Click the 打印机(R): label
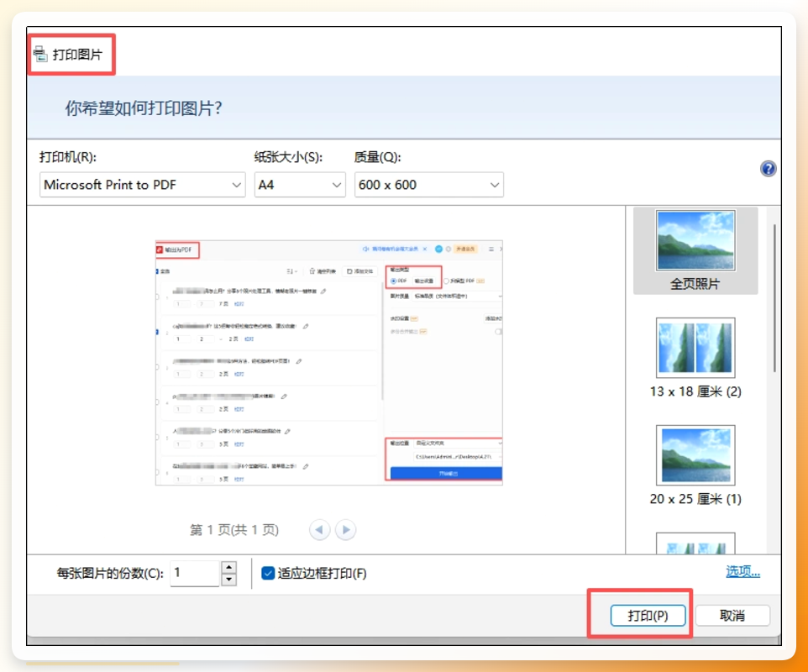The image size is (808, 672). 68,157
